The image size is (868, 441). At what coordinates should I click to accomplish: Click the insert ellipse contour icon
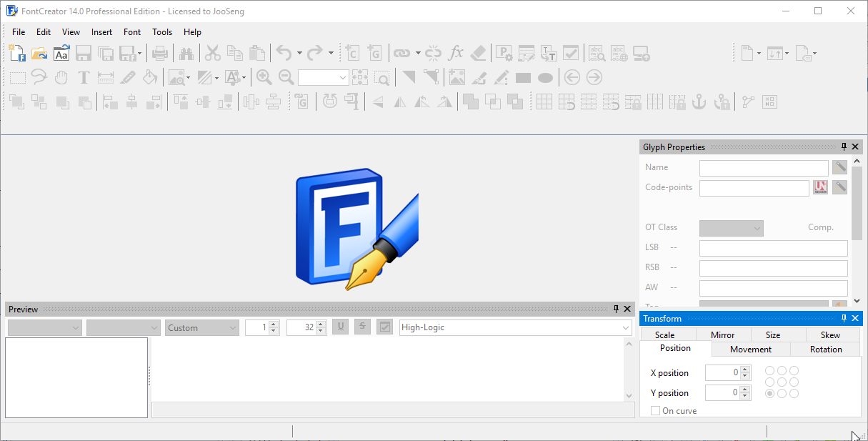546,77
